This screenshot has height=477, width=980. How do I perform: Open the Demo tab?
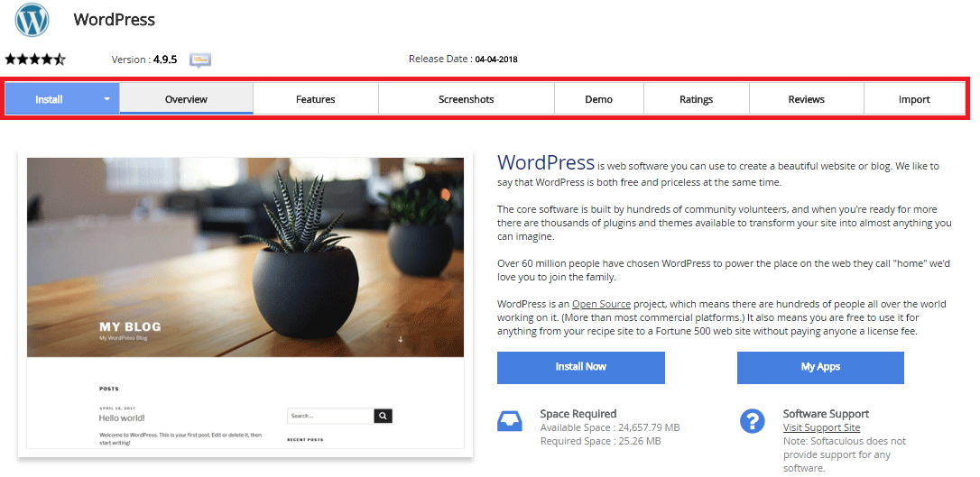(x=599, y=98)
